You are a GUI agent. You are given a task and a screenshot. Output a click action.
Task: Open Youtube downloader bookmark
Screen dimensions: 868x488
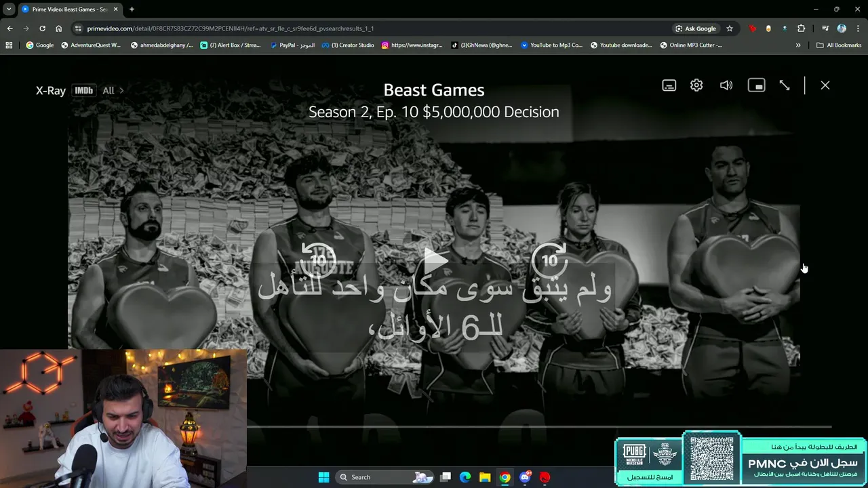tap(621, 45)
